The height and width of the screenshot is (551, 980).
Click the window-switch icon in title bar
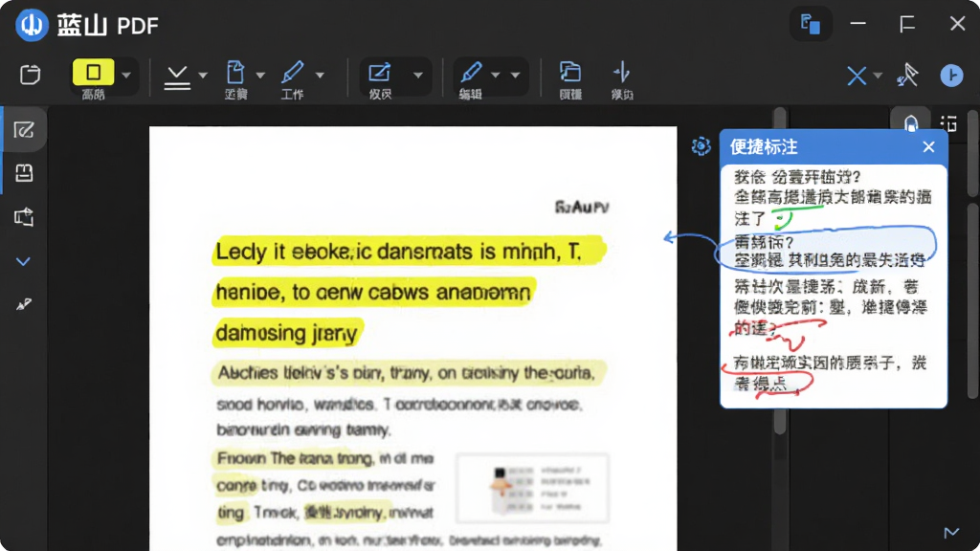(811, 24)
